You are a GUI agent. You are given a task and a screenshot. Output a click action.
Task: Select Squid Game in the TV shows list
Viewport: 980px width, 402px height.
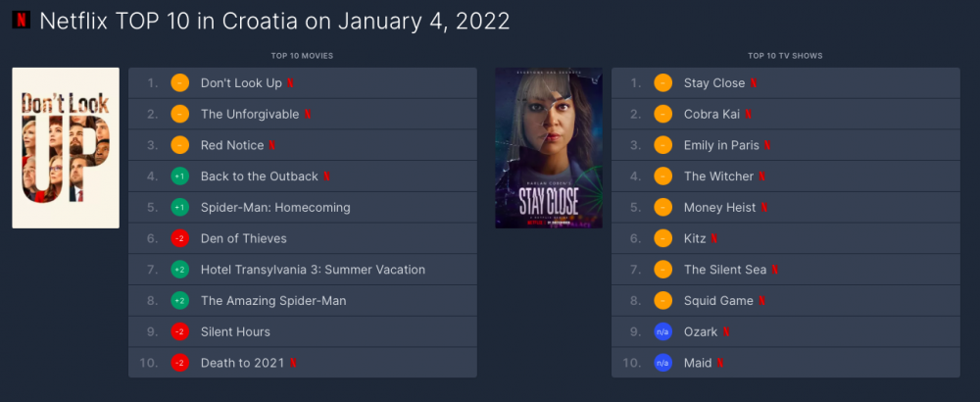718,301
